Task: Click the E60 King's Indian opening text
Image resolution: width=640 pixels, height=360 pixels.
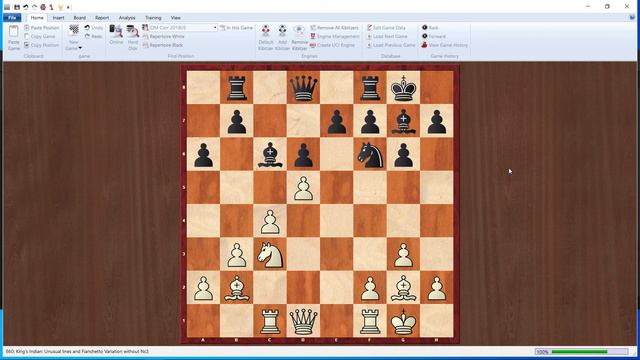Action: pos(77,351)
